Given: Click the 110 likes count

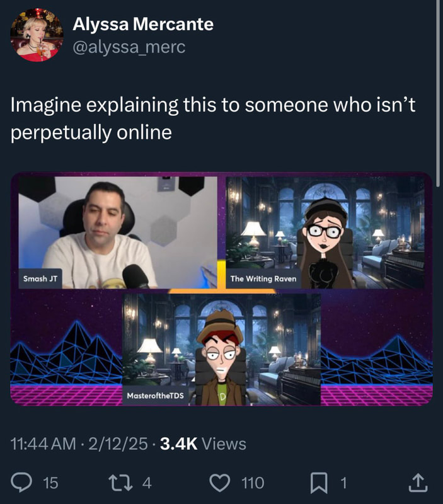Looking at the screenshot, I should coord(253,483).
